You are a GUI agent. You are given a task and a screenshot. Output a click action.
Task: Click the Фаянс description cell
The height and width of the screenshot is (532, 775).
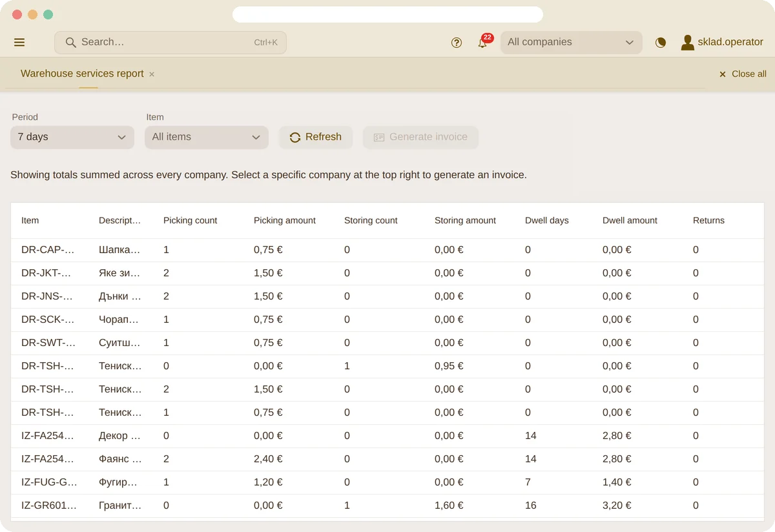click(x=120, y=459)
